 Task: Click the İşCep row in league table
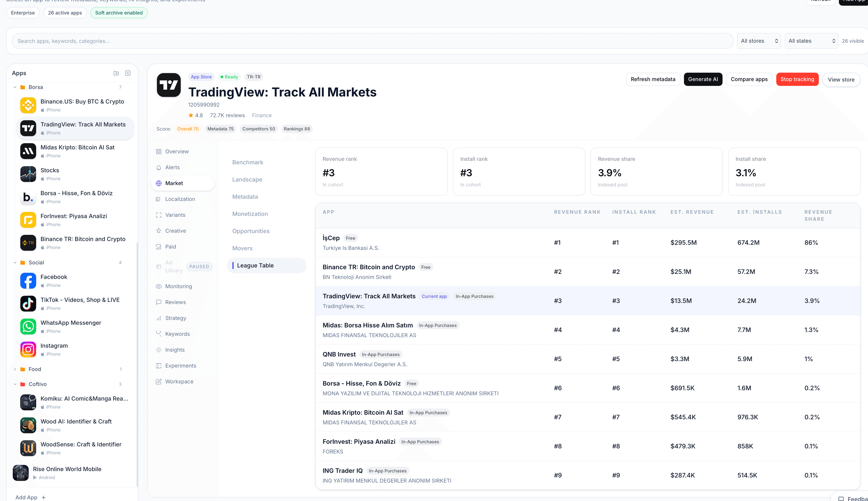coord(587,242)
